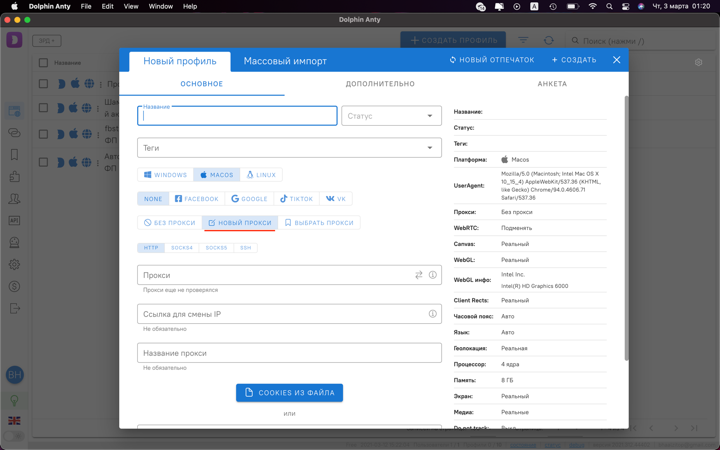Click the filter icon beside Создать профиль

click(523, 40)
